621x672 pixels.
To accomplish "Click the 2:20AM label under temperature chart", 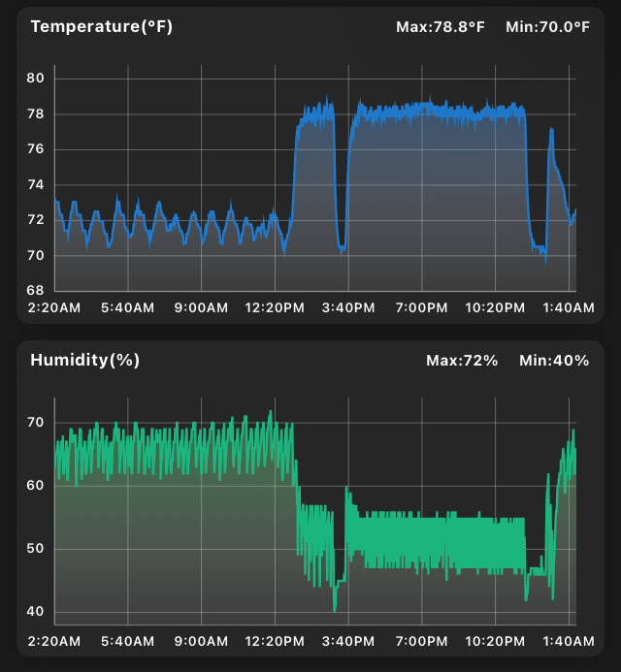I will (x=54, y=307).
